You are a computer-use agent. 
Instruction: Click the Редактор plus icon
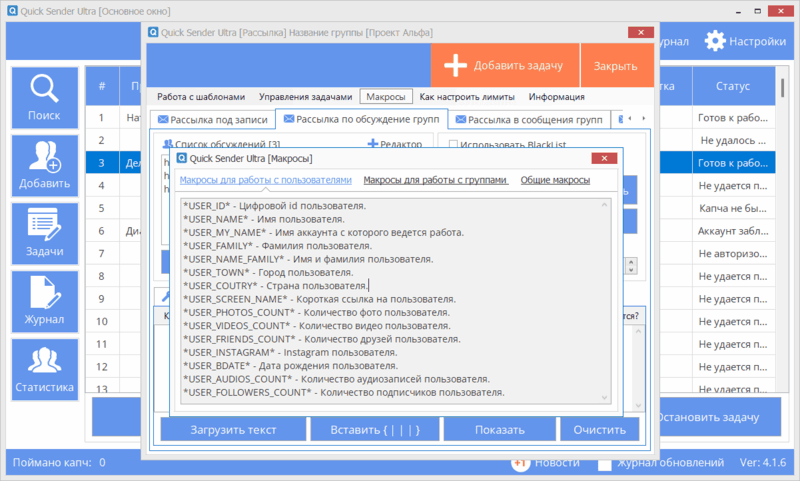point(372,144)
